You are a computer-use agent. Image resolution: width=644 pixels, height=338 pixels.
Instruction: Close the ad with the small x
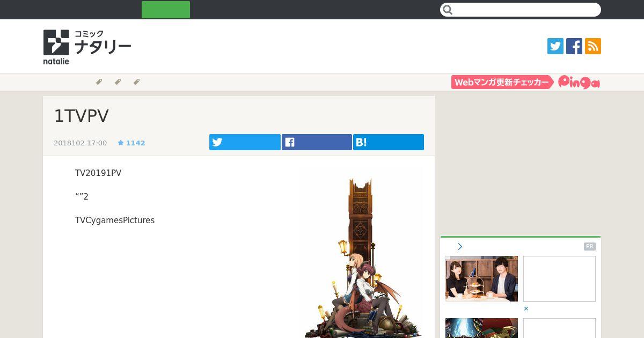[x=526, y=308]
